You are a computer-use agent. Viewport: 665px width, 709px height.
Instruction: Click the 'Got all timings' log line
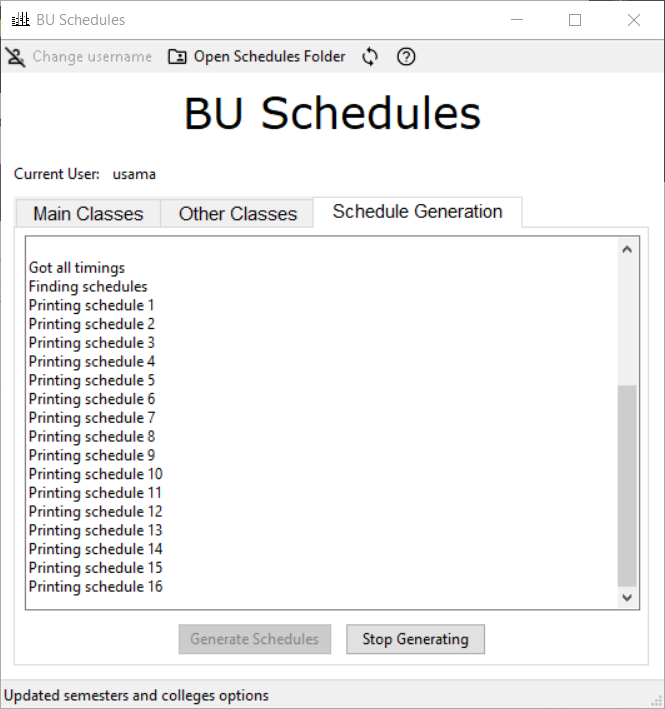pyautogui.click(x=77, y=268)
